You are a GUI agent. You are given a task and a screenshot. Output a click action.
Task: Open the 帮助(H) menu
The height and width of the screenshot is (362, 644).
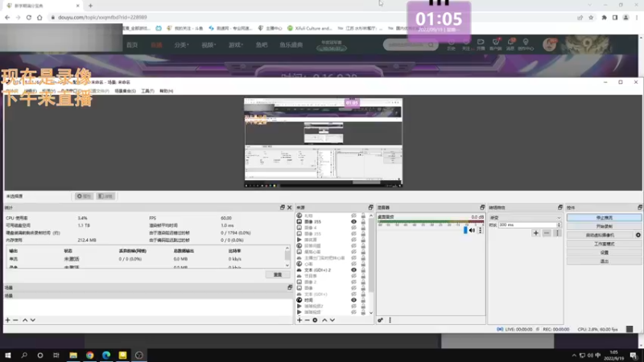[167, 91]
